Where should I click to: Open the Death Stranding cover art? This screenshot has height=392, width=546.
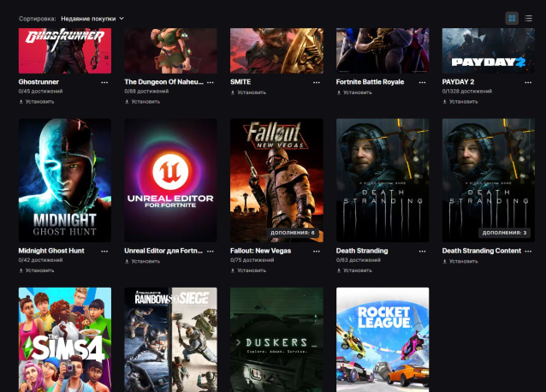point(383,181)
